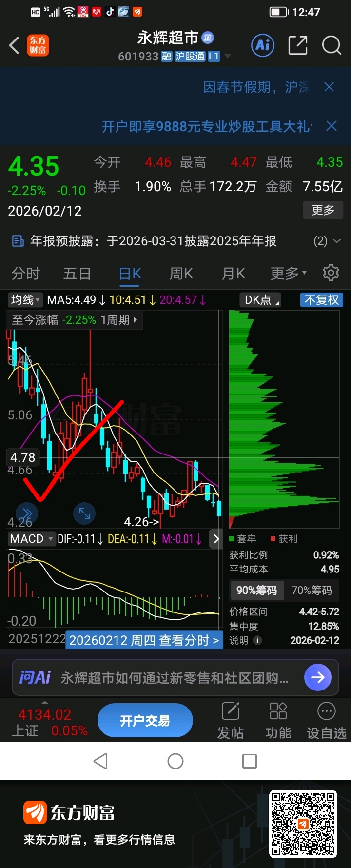Tap Android home navigation button
Image resolution: width=351 pixels, height=868 pixels.
point(175,761)
